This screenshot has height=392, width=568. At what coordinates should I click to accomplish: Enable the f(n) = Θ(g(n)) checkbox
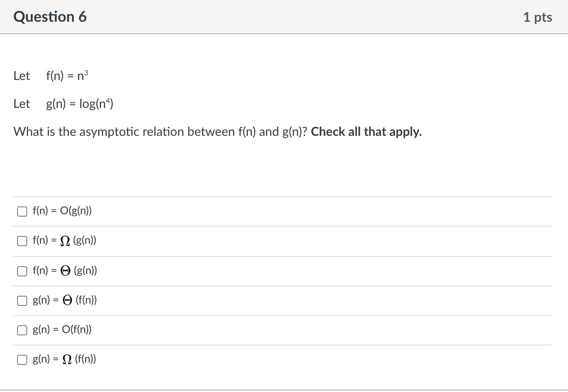pos(22,271)
